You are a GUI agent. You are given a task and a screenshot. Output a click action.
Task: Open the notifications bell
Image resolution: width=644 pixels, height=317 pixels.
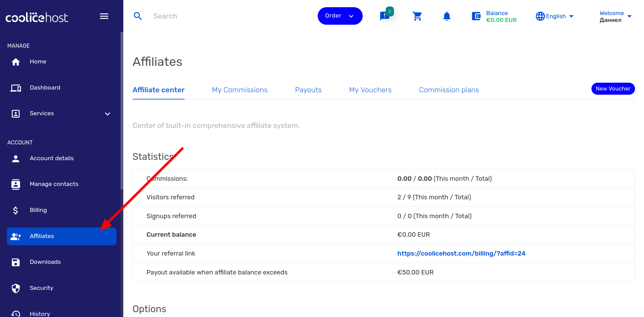[447, 16]
